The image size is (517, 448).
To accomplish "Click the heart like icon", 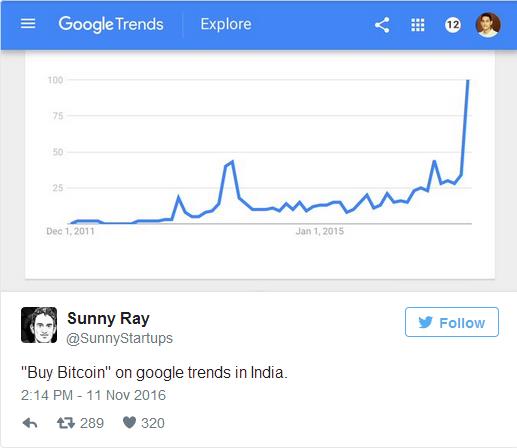I will click(129, 423).
